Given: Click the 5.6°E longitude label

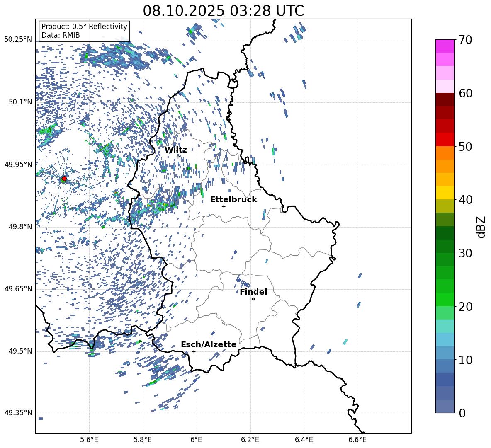Looking at the screenshot, I should point(89,440).
